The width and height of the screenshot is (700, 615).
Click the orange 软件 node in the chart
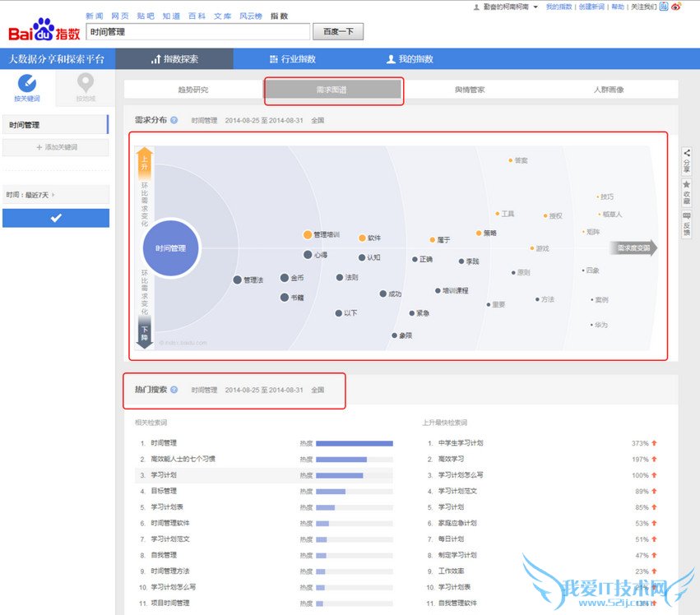[x=363, y=238]
